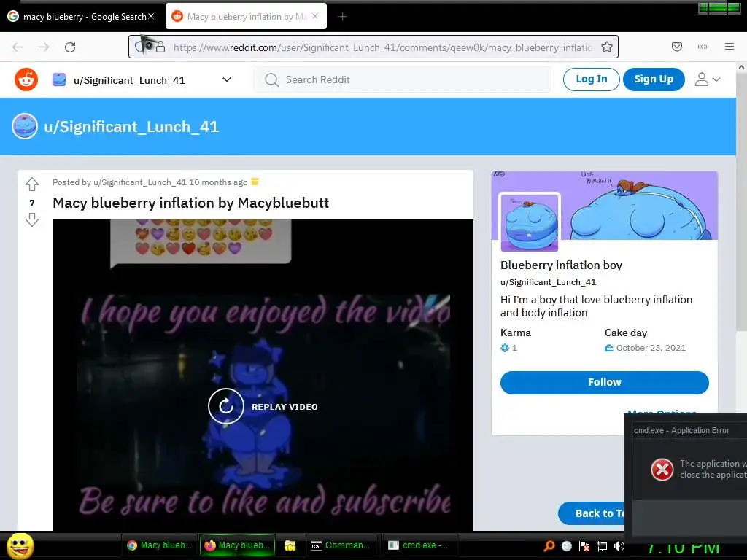
Task: Open the Chrome Macy blueb taskbar item
Action: (x=160, y=545)
